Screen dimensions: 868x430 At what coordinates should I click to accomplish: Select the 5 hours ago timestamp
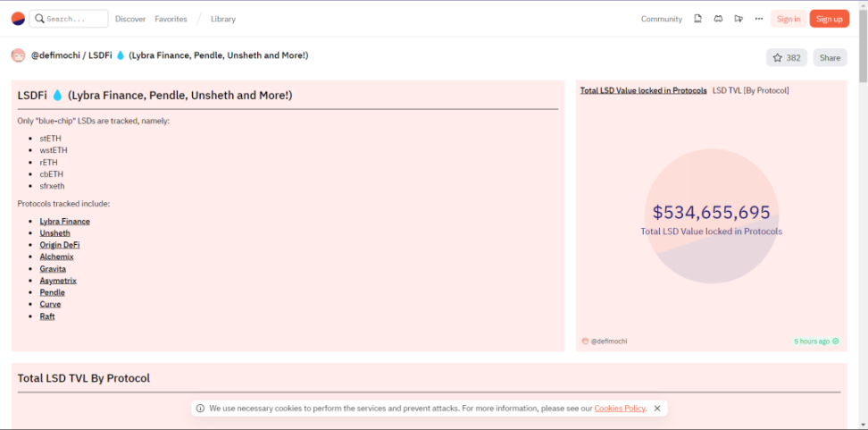812,341
